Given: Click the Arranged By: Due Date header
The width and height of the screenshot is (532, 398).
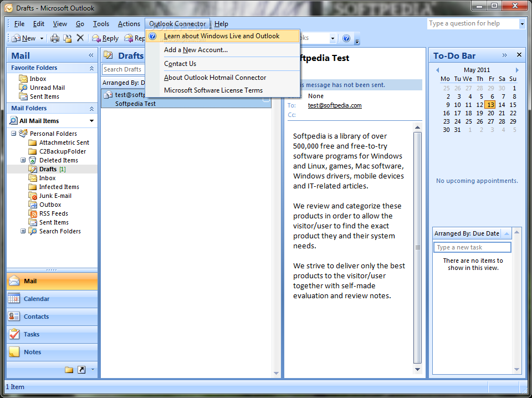Looking at the screenshot, I should pyautogui.click(x=467, y=233).
